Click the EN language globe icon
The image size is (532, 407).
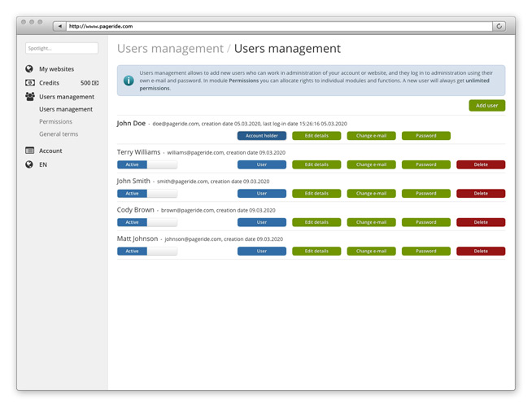[30, 164]
